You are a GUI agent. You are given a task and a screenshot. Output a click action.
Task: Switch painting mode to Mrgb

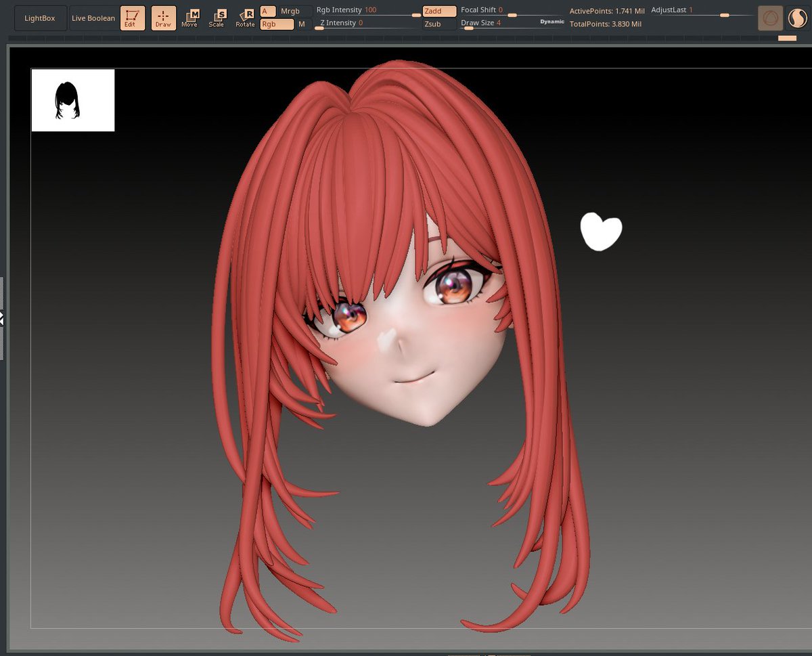[290, 11]
